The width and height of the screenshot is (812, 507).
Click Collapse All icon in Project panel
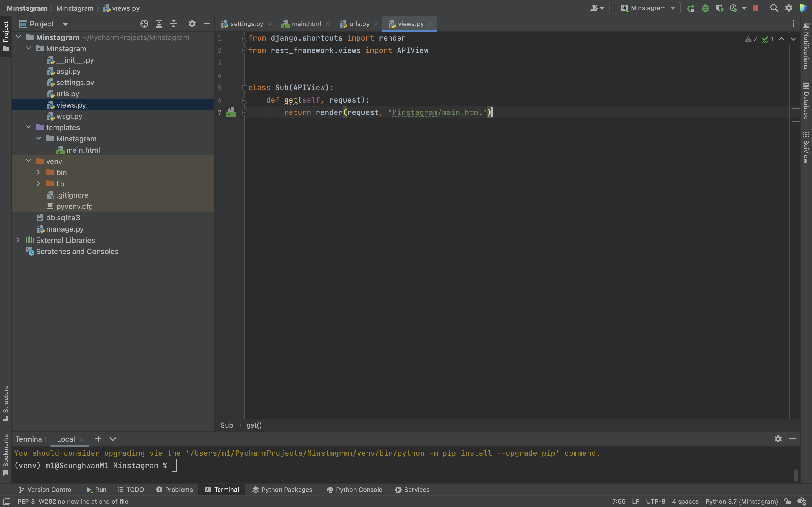pos(173,24)
